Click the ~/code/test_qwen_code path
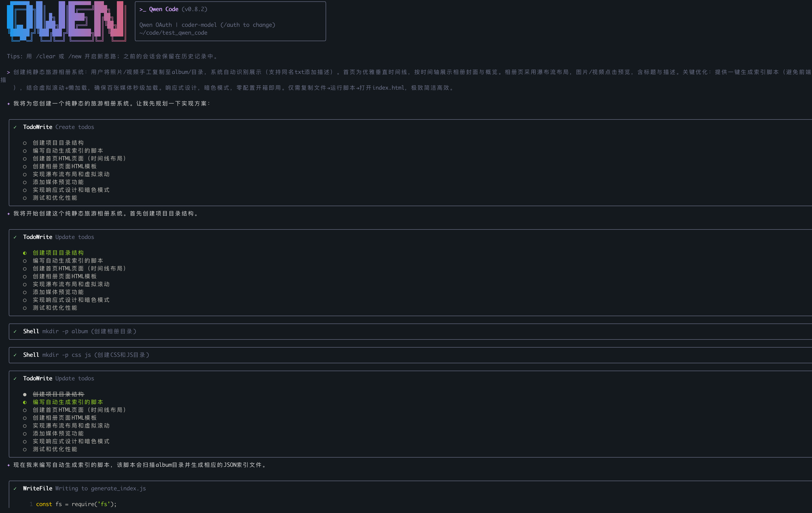 tap(173, 33)
